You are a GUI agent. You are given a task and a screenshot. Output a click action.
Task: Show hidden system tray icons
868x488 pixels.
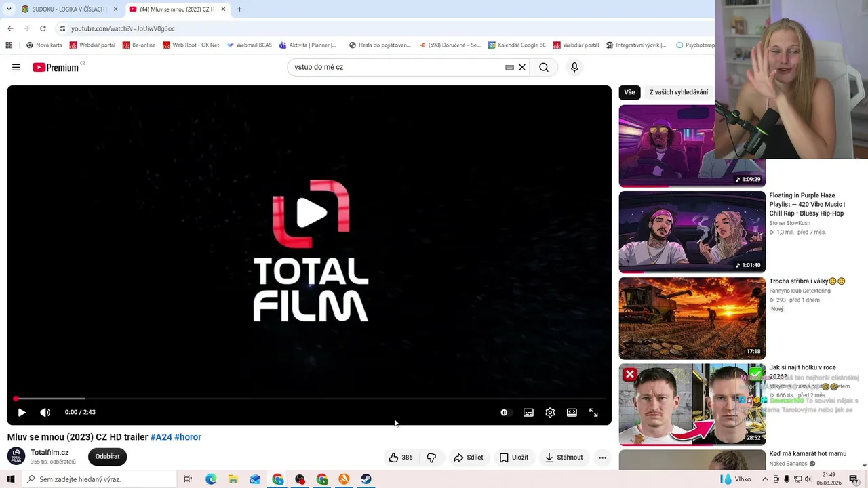click(x=765, y=479)
